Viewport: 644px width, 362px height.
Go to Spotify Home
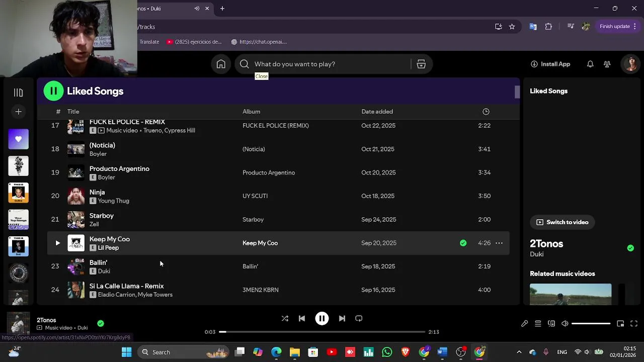point(221,64)
